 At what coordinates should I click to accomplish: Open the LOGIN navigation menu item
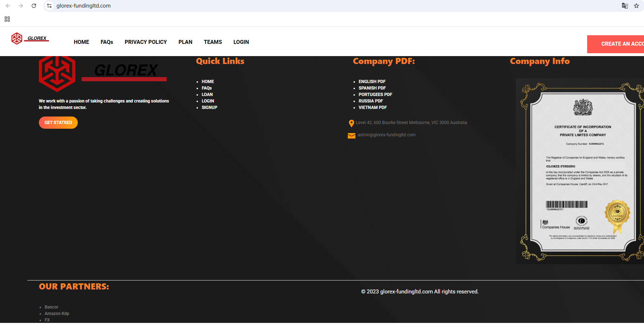click(x=241, y=42)
